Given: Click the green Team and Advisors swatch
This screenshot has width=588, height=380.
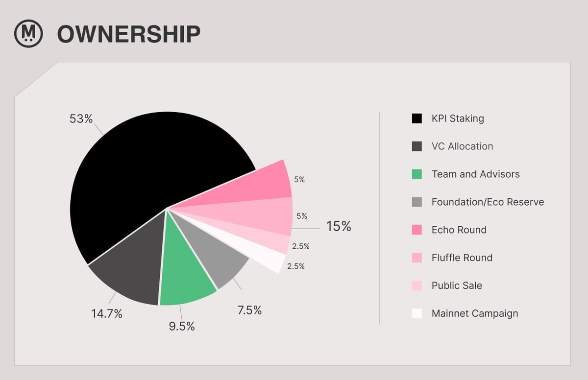Looking at the screenshot, I should click(x=417, y=174).
